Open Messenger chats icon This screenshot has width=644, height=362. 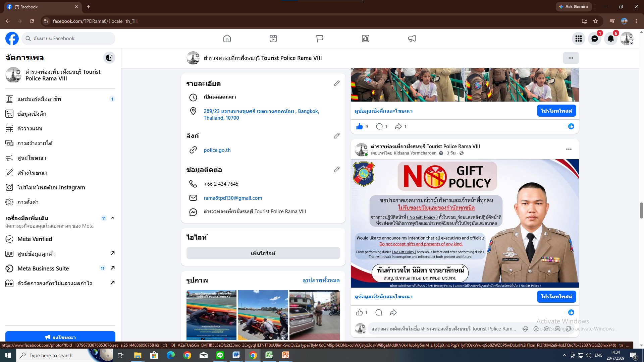(x=595, y=39)
